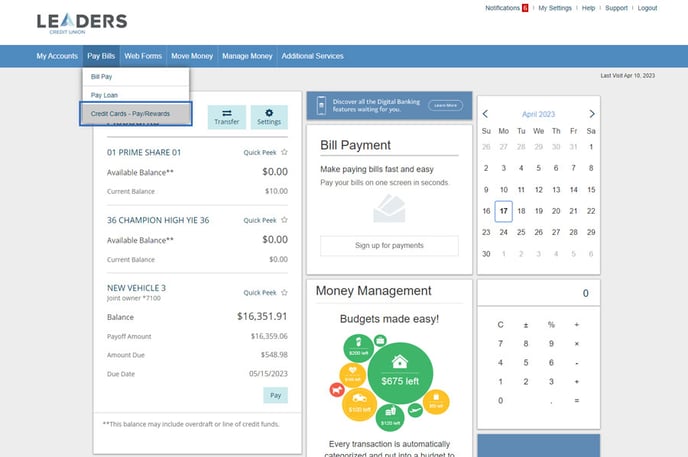Image resolution: width=688 pixels, height=457 pixels.
Task: Open the Pay Bills menu
Action: (x=101, y=56)
